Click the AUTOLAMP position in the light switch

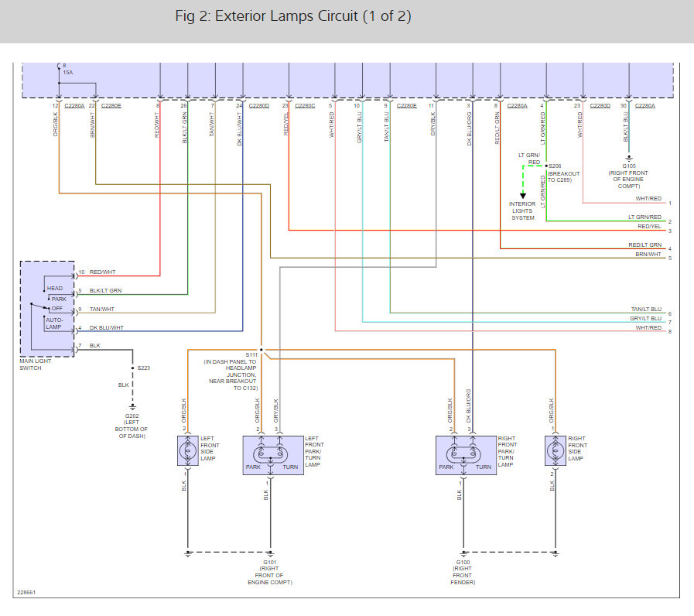pos(54,323)
